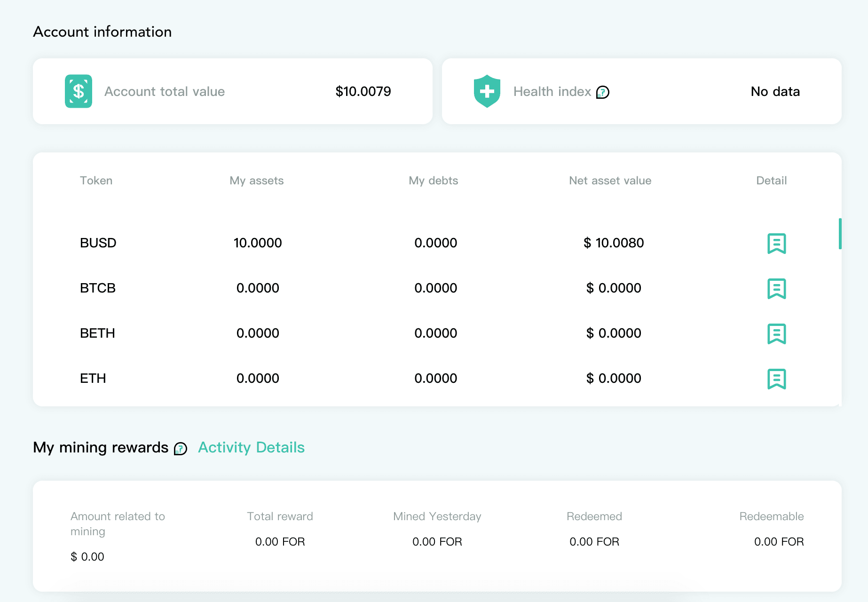Click the Token column header
Viewport: 868px width, 602px height.
pos(96,181)
